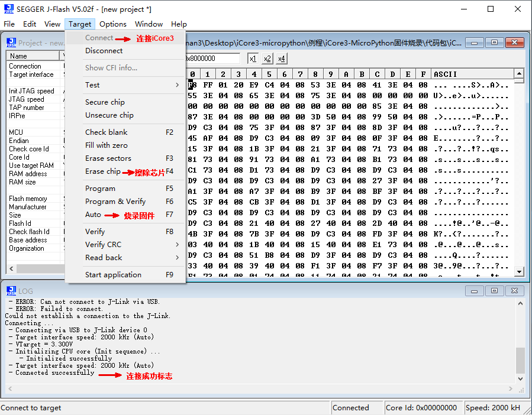Viewport: 532px width, 415px height.
Task: Switch hex view to x2 width
Action: pos(267,59)
